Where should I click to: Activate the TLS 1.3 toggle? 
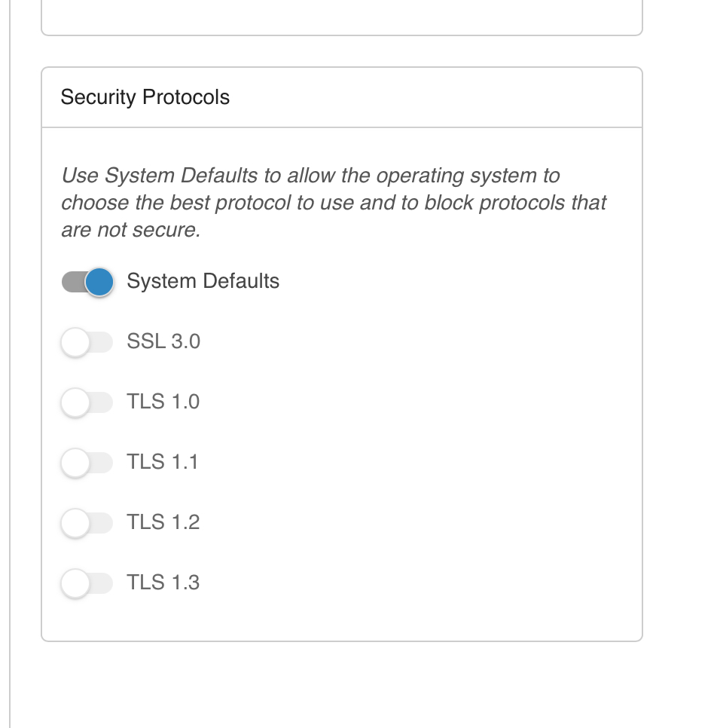(x=87, y=583)
